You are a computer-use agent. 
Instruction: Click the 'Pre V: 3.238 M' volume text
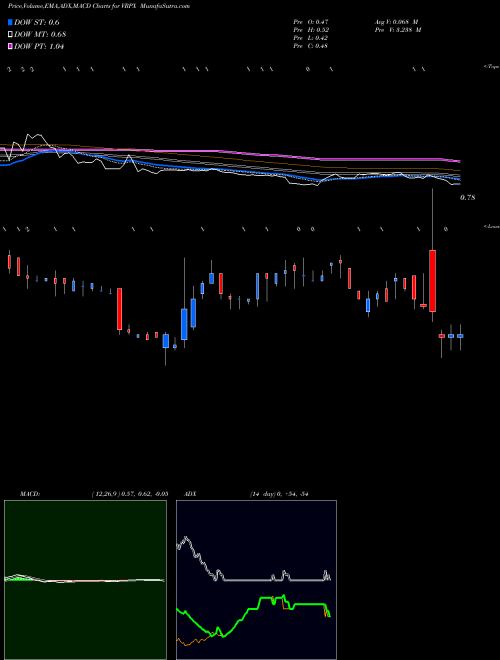pos(398,30)
